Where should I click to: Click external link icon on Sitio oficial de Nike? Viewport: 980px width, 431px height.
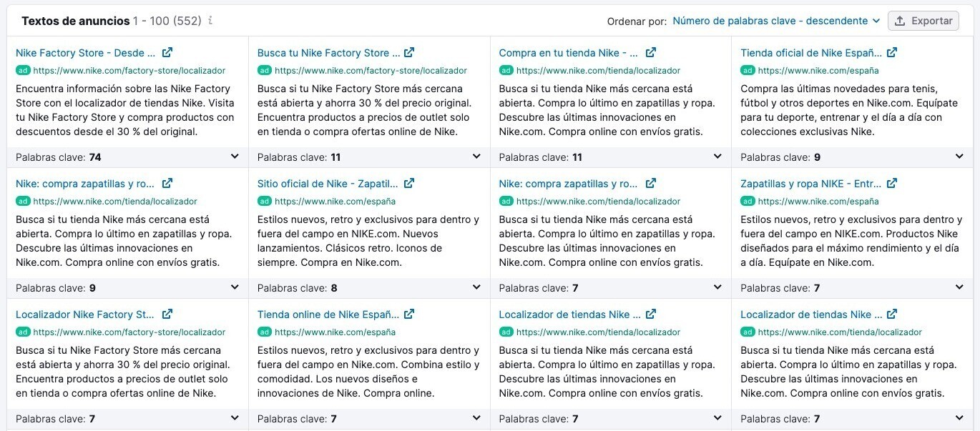click(x=408, y=183)
